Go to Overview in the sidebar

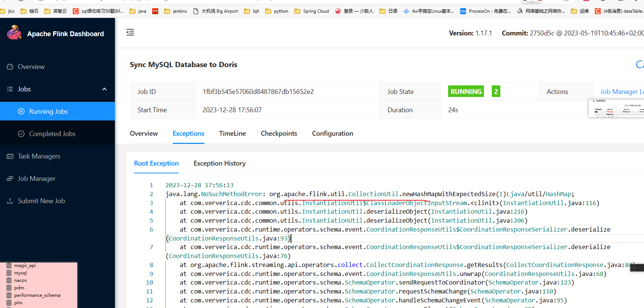(31, 67)
